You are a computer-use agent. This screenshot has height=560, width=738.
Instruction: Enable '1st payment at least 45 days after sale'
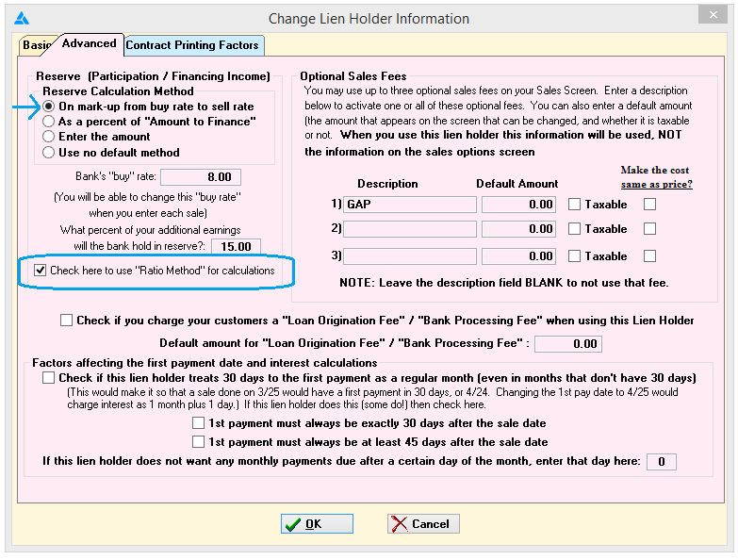[199, 442]
